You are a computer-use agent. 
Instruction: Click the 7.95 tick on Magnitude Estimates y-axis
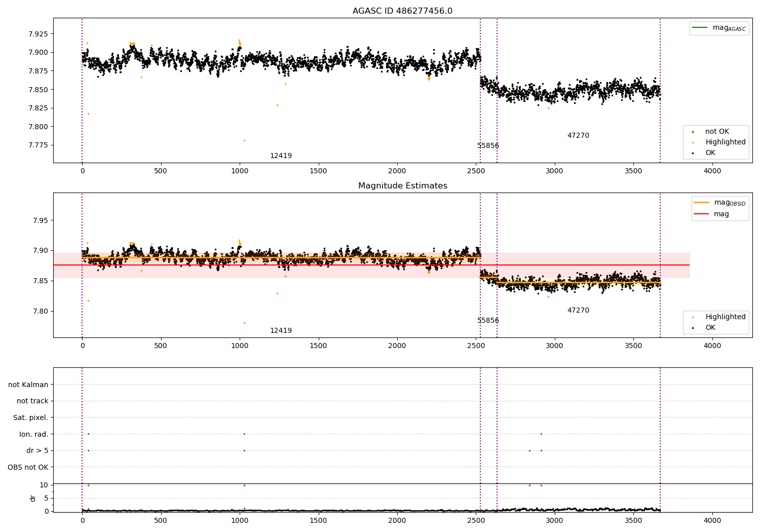(41, 220)
